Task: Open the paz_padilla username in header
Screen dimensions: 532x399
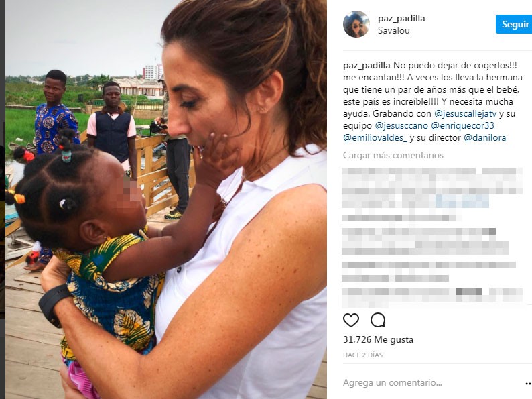Action: pyautogui.click(x=401, y=18)
